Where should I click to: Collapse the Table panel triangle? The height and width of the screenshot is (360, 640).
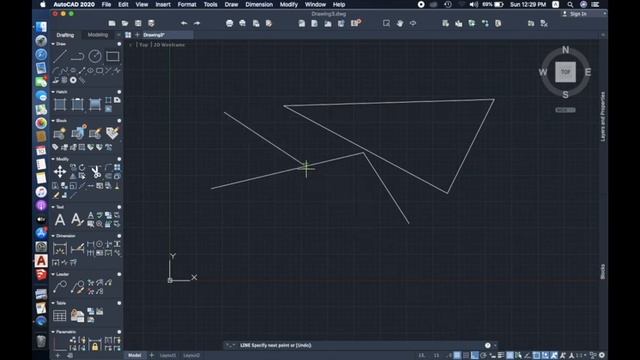[x=53, y=303]
